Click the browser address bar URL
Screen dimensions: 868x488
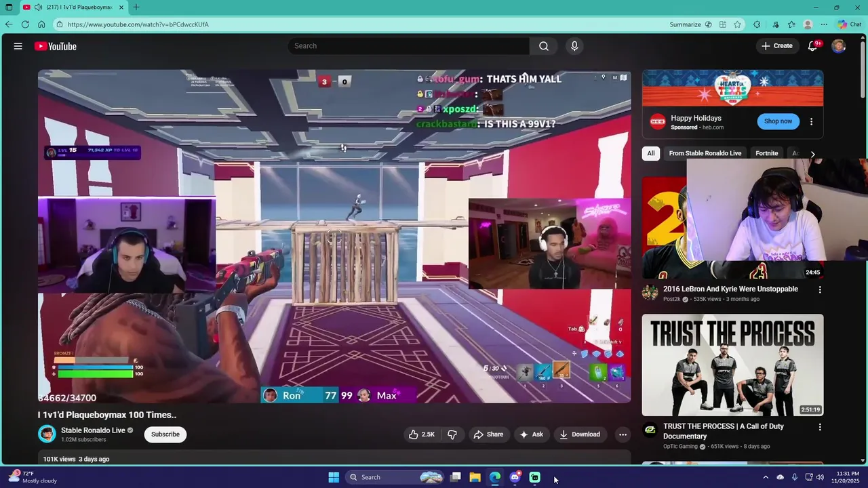[x=138, y=24]
